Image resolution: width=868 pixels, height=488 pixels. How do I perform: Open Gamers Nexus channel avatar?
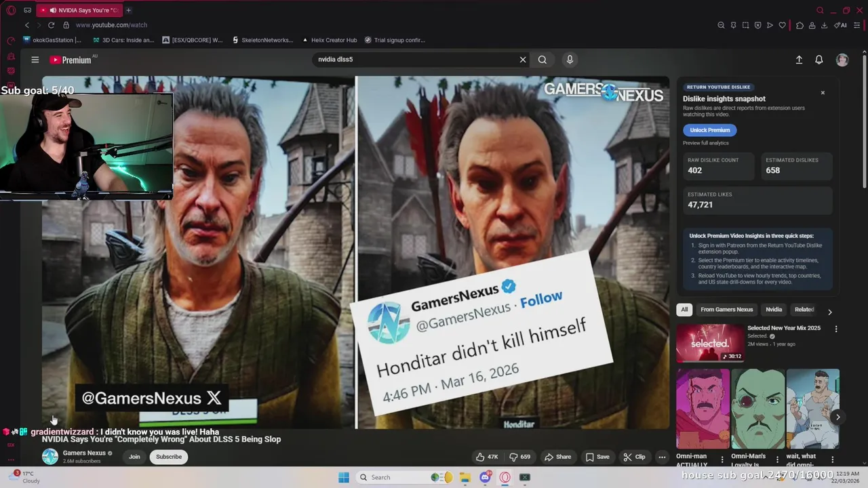click(50, 457)
